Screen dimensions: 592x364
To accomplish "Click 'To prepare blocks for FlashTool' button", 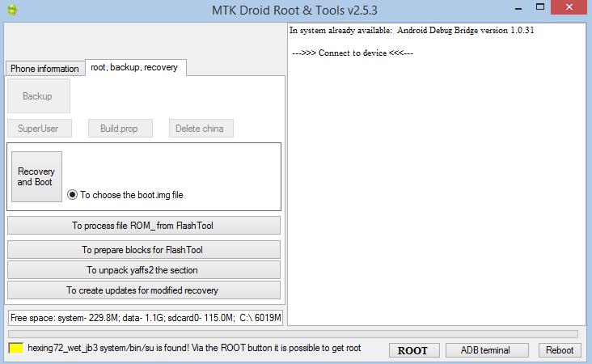I will [x=143, y=250].
